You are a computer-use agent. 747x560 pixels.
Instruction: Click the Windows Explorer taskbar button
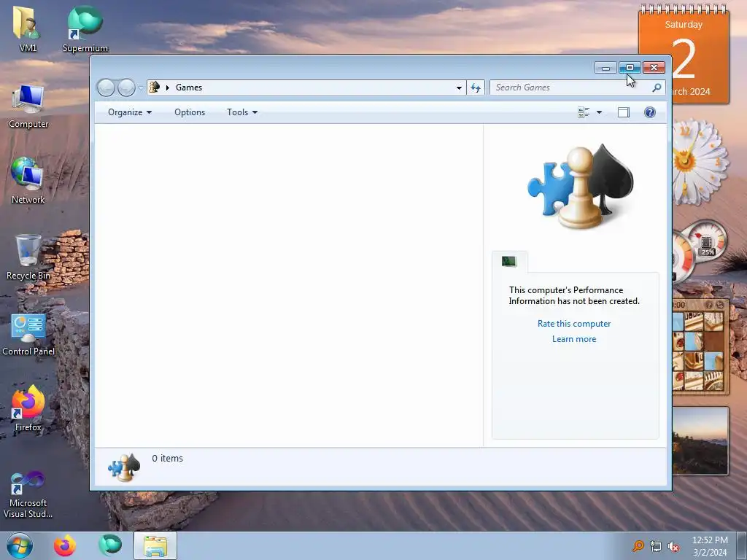[155, 545]
